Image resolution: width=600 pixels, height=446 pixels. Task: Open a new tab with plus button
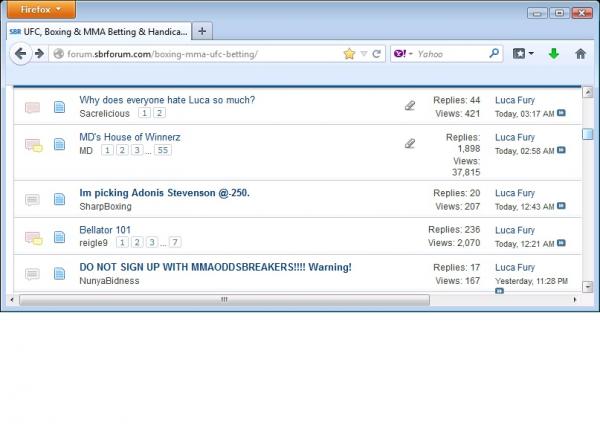[201, 31]
